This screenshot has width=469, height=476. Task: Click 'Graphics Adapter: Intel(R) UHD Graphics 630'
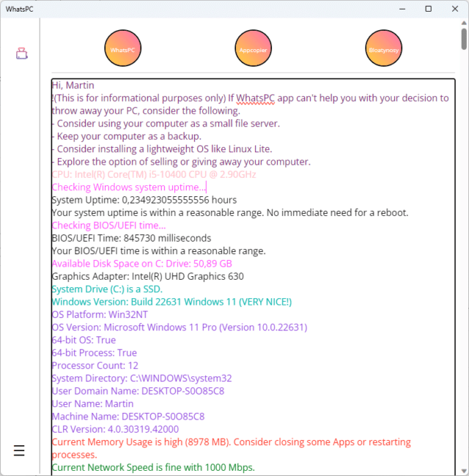coord(147,277)
